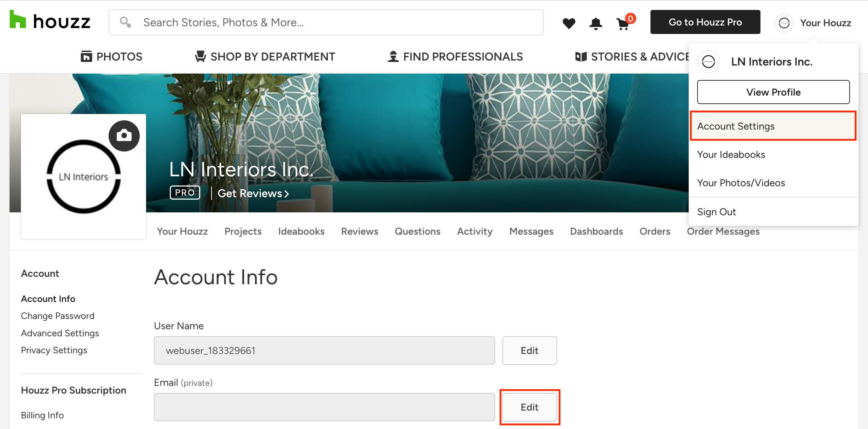Click Go to Houzz Pro button
The height and width of the screenshot is (429, 868).
tap(705, 22)
